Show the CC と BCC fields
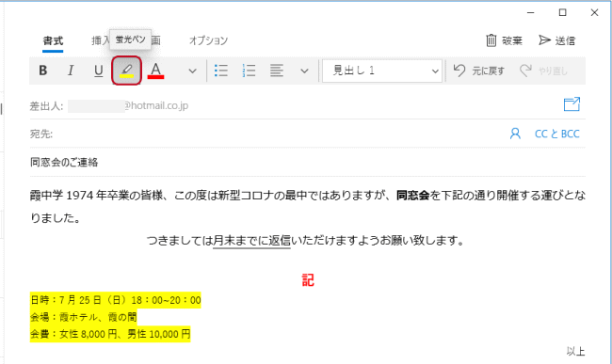612x364 pixels. (x=557, y=134)
